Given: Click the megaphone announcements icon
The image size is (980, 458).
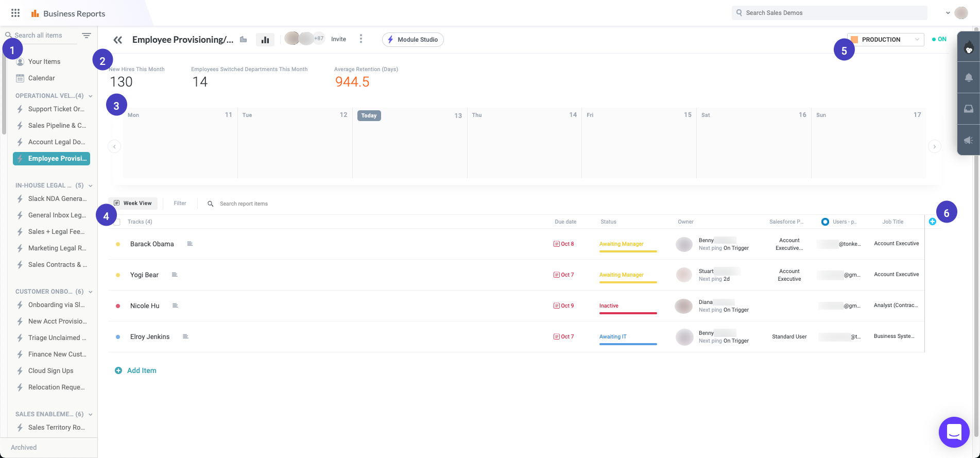Looking at the screenshot, I should (x=968, y=140).
